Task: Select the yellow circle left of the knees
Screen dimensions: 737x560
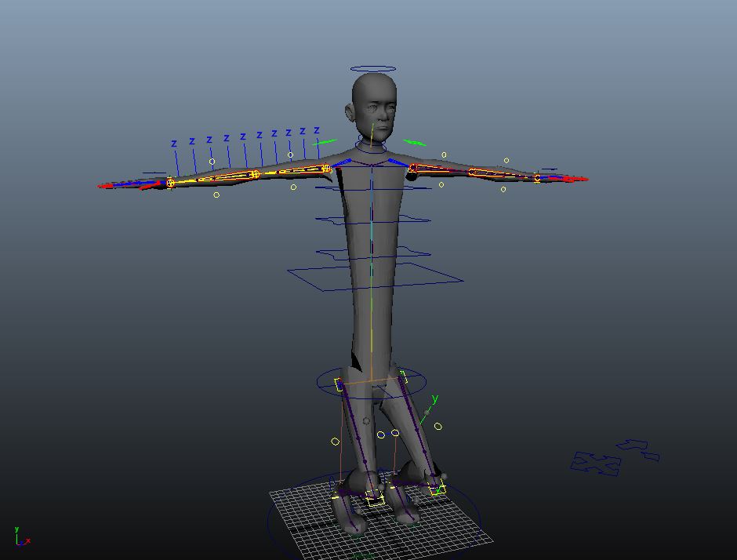Action: 336,442
